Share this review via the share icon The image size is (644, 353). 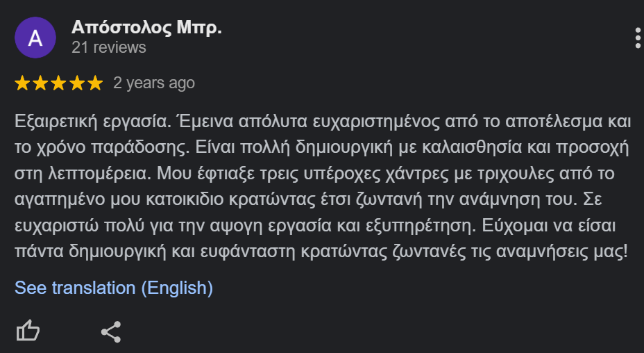click(111, 331)
